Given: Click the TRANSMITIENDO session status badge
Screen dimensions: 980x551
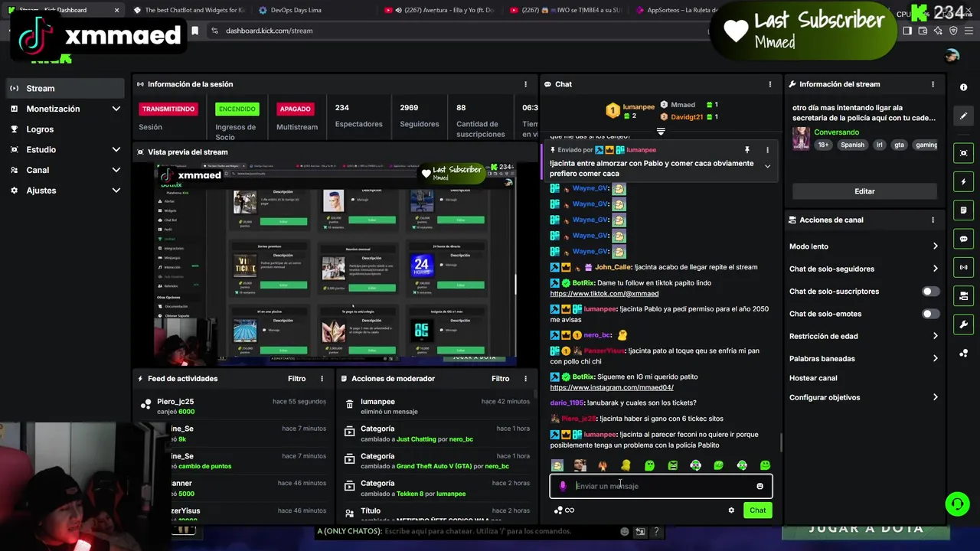Looking at the screenshot, I should [168, 109].
